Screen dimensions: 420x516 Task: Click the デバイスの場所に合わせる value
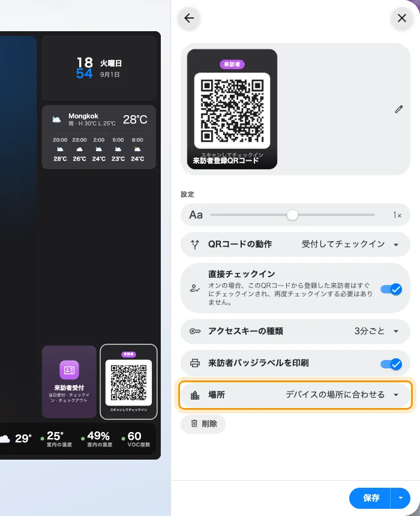pyautogui.click(x=335, y=395)
